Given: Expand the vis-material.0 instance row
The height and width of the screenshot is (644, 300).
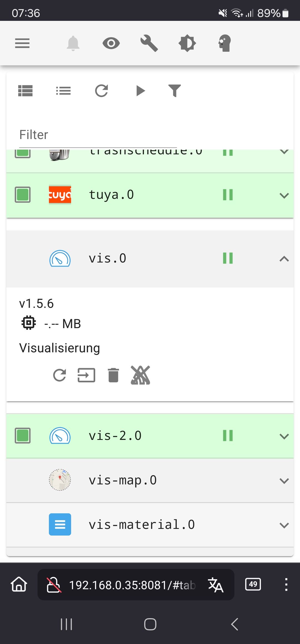Looking at the screenshot, I should pyautogui.click(x=284, y=525).
